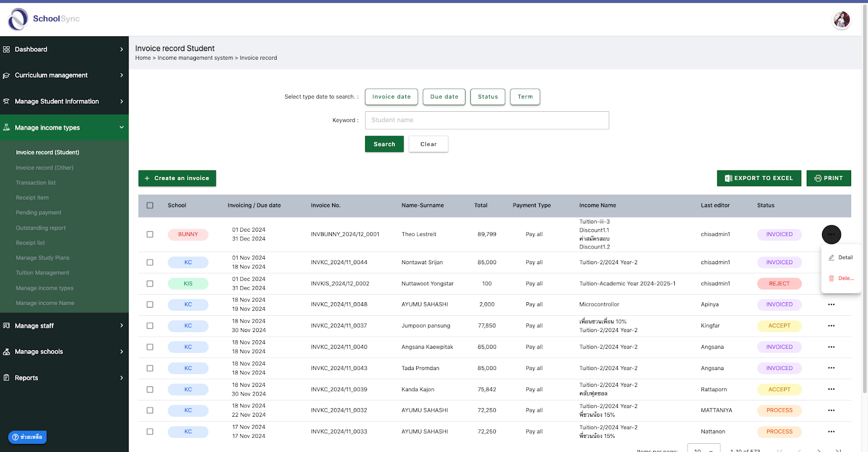Click the pencil Detail icon in popup
The image size is (868, 452).
point(832,258)
